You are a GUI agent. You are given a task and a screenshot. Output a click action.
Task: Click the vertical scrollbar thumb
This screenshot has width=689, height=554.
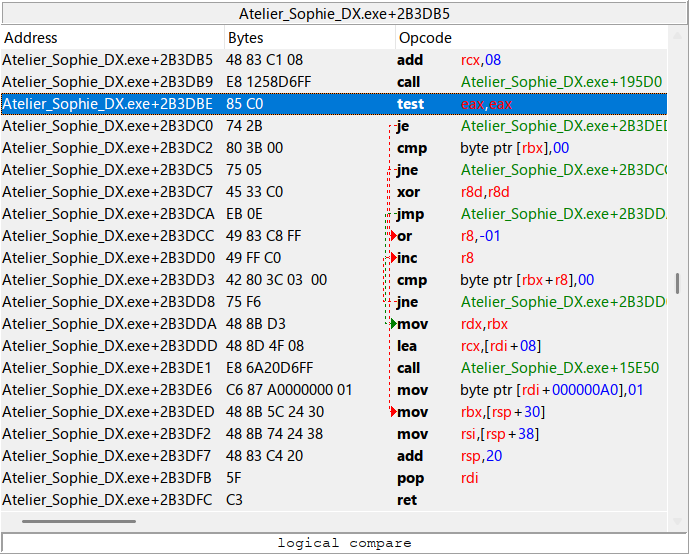679,282
